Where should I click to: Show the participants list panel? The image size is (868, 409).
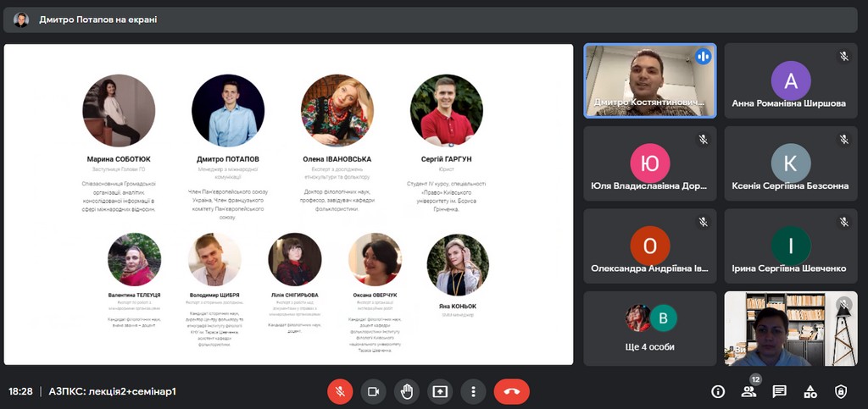748,391
